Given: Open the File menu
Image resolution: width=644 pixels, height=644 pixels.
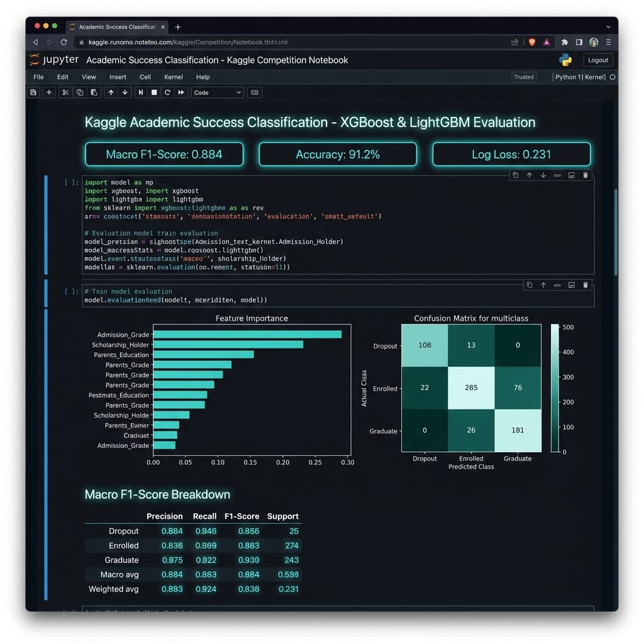Looking at the screenshot, I should click(38, 77).
